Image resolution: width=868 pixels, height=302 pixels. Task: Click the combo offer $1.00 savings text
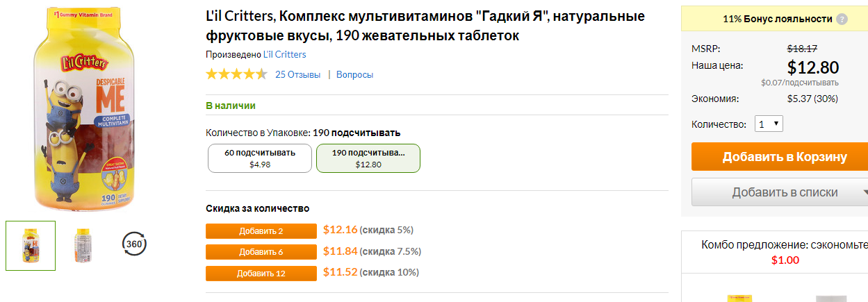785,260
